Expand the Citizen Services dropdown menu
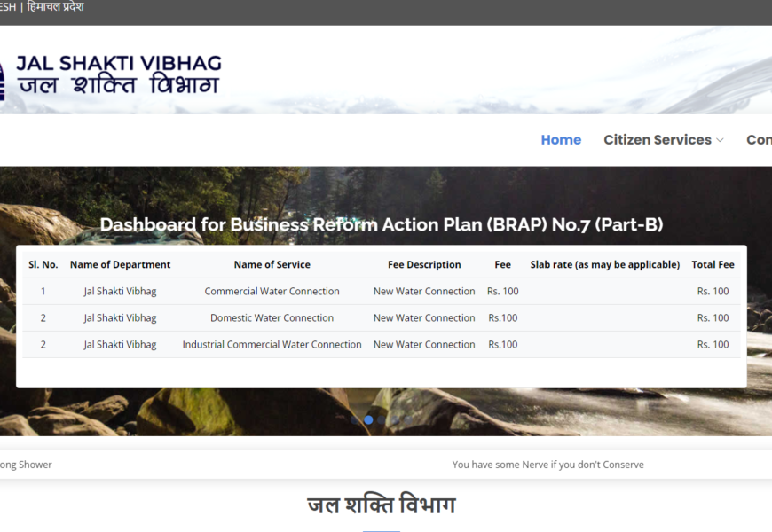This screenshot has height=532, width=772. [x=663, y=140]
